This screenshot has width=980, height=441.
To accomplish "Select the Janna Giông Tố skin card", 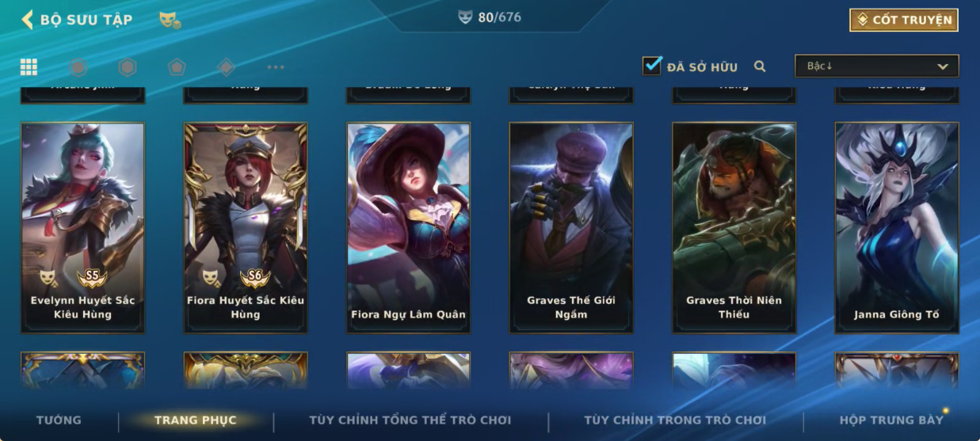I will coord(897,227).
